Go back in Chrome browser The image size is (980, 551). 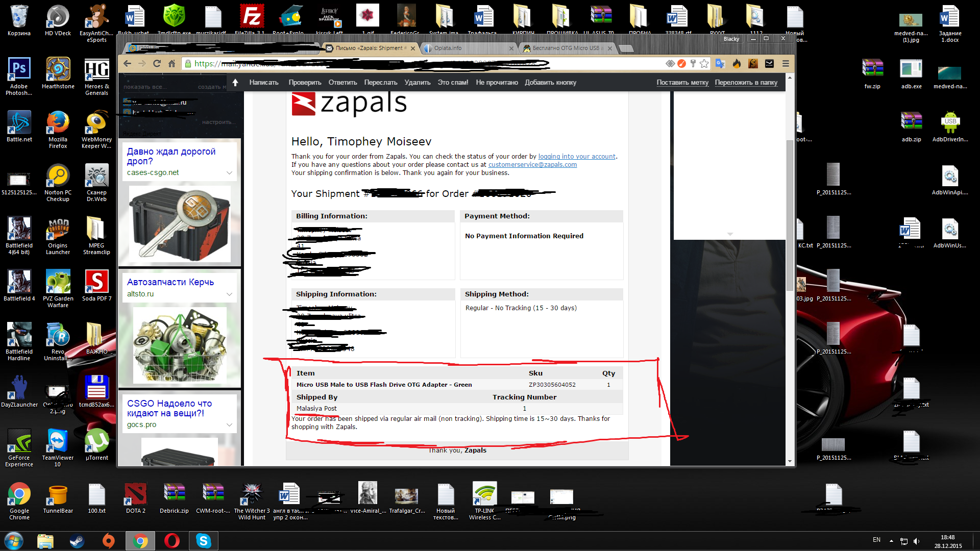[x=128, y=64]
